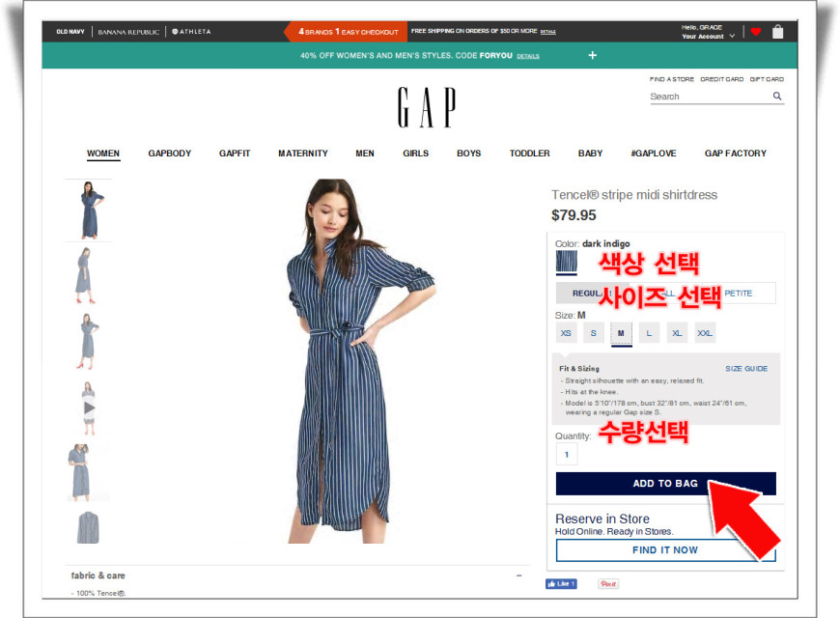Select size L
The width and height of the screenshot is (840, 618).
tap(649, 333)
